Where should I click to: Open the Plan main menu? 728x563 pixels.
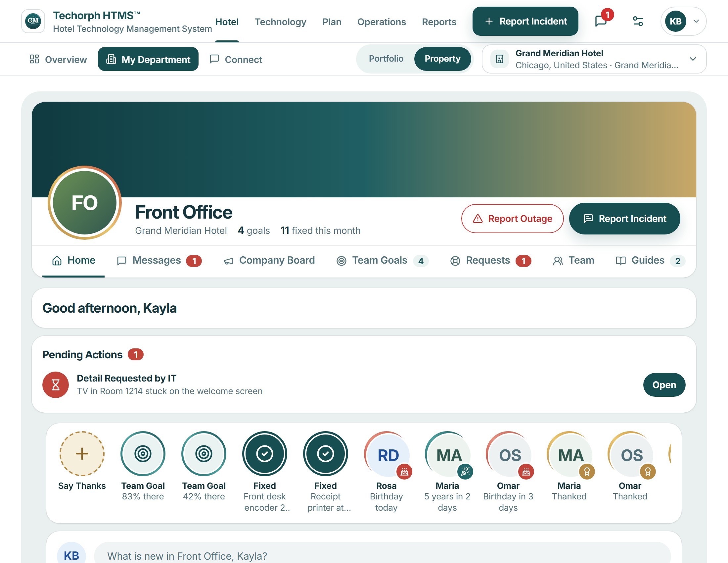pos(332,22)
